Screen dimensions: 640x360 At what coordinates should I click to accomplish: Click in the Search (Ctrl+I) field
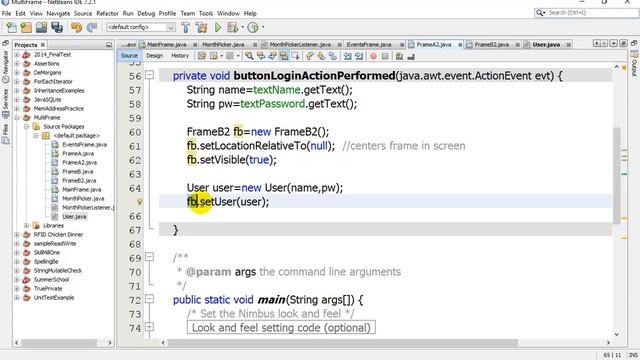(587, 13)
